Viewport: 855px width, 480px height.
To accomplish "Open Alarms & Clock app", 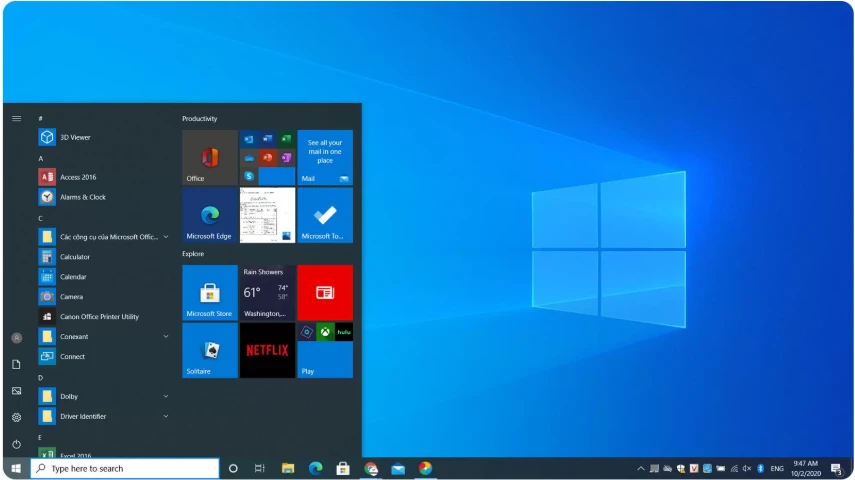I will coord(104,197).
